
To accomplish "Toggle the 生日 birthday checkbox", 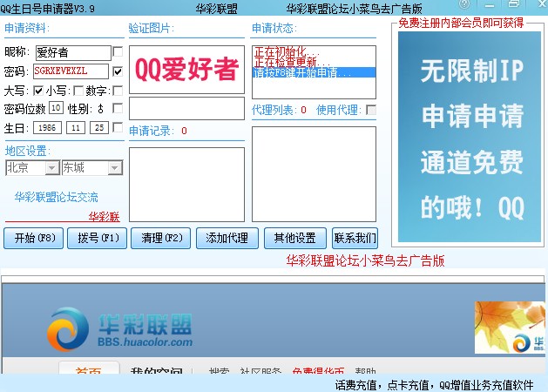I will 118,127.
